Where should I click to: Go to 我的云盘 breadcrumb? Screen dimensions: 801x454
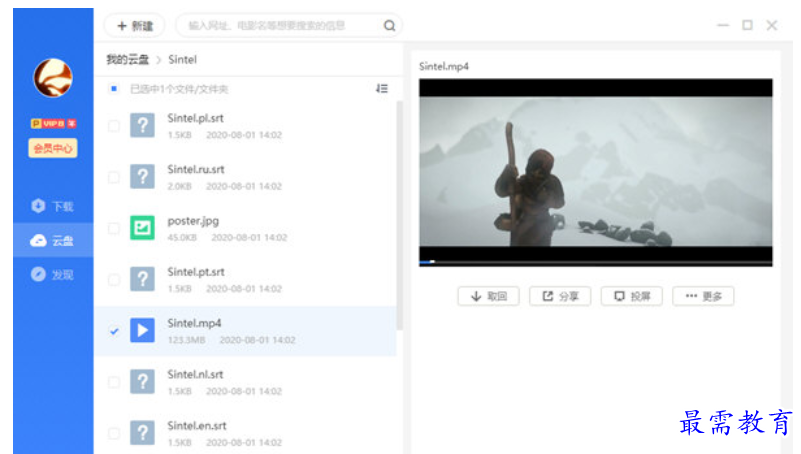[127, 60]
